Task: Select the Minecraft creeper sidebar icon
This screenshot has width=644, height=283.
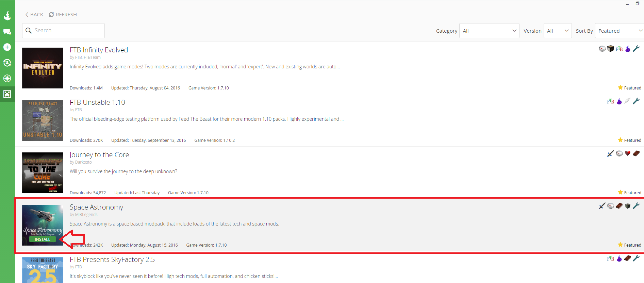Action: coord(7,94)
